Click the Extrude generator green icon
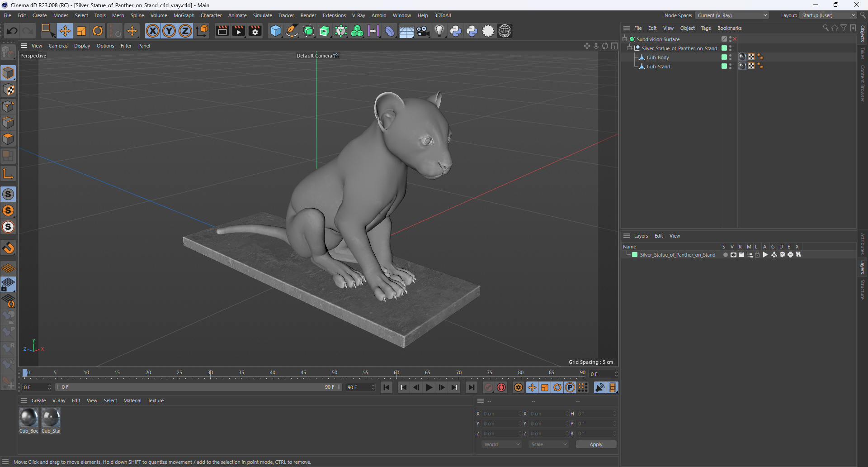The image size is (868, 467). [x=325, y=31]
